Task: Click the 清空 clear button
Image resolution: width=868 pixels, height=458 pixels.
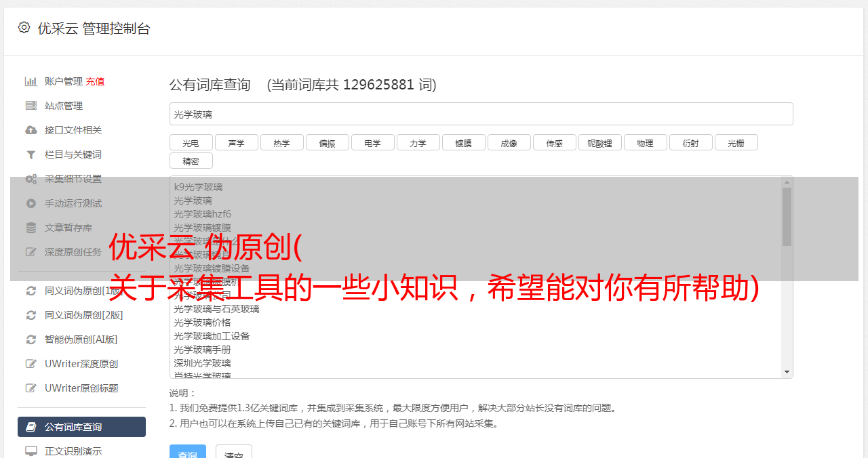Action: [234, 452]
